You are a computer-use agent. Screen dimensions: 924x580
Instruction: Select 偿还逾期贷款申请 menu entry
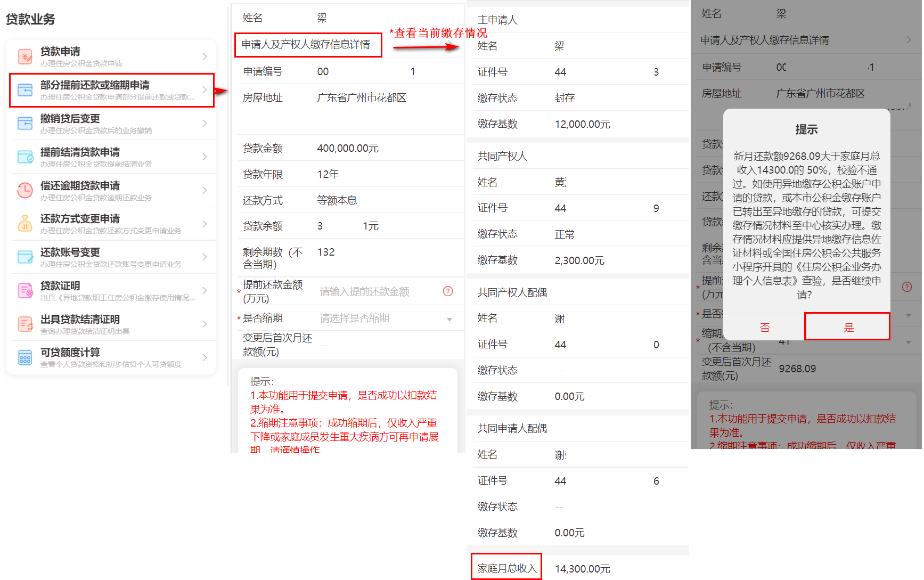click(x=113, y=190)
